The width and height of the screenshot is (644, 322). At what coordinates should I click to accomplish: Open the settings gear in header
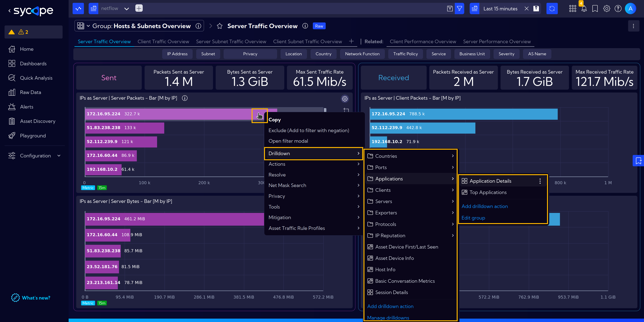tap(607, 9)
